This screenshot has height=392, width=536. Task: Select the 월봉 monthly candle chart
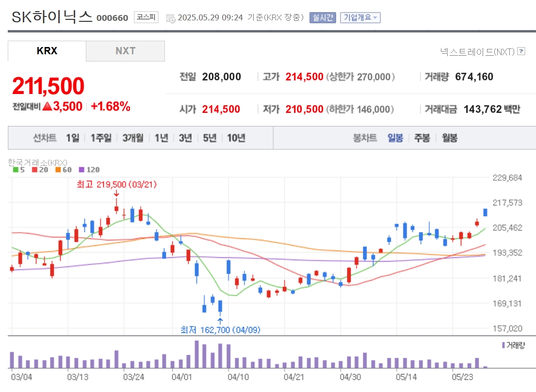pyautogui.click(x=450, y=138)
